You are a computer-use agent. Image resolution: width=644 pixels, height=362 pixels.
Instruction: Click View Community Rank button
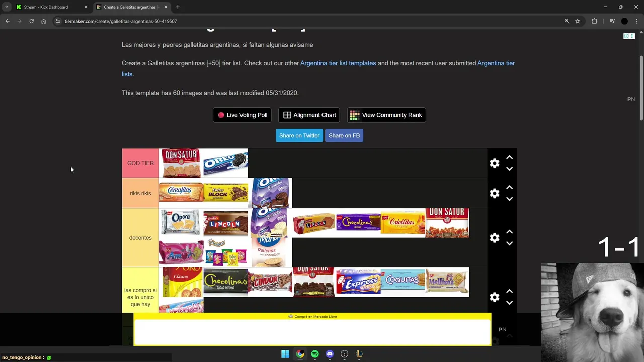click(386, 115)
